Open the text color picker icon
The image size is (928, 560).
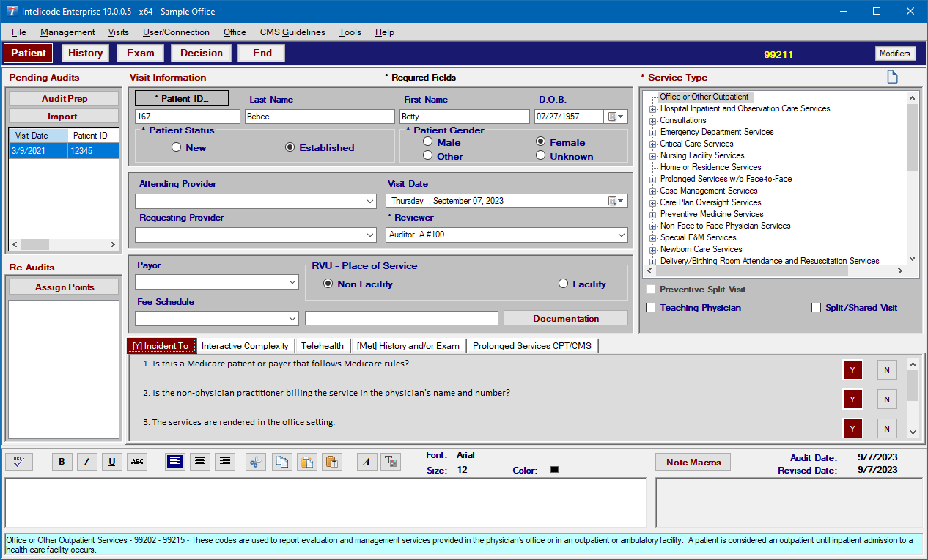click(391, 462)
